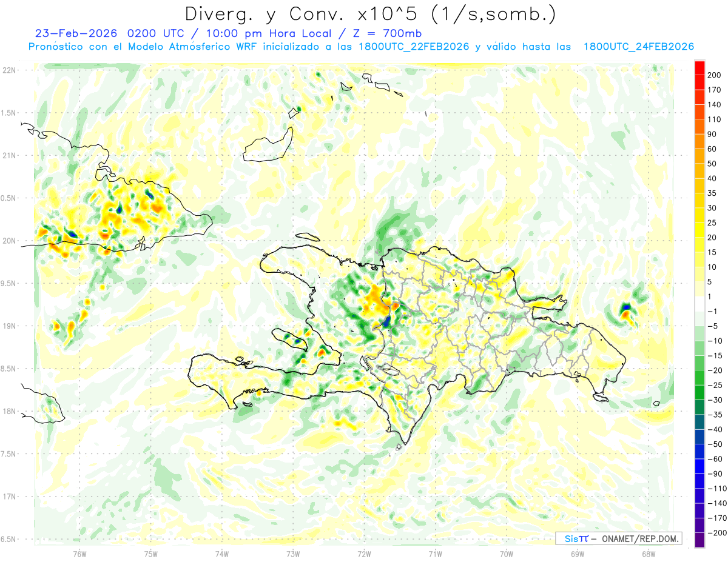Viewport: 728px width, 562px height.
Task: Click the '70W' longitude label
Action: (507, 554)
